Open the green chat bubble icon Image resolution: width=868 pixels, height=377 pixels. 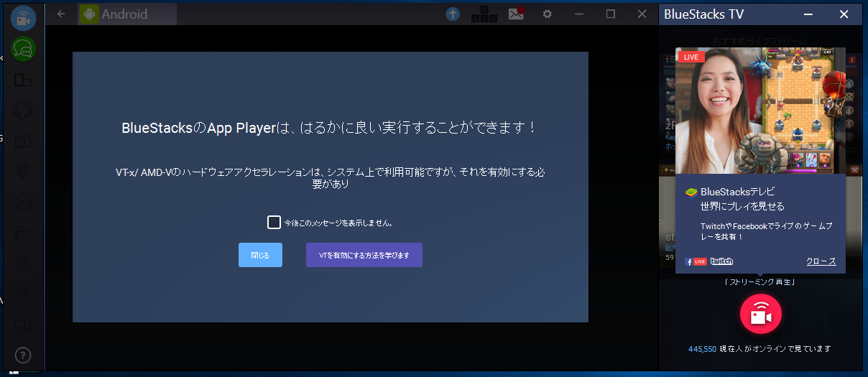[24, 49]
